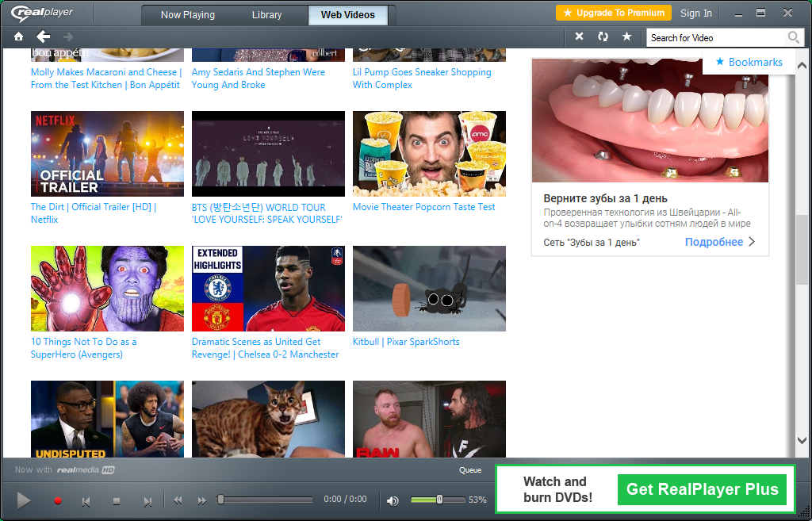This screenshot has height=521, width=812.
Task: Click into the Search for Video field
Action: pos(716,38)
